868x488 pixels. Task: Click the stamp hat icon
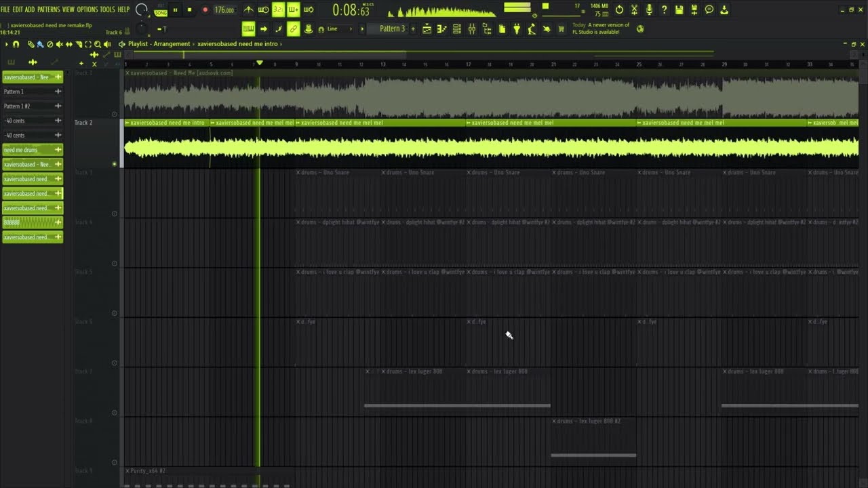[x=309, y=28]
